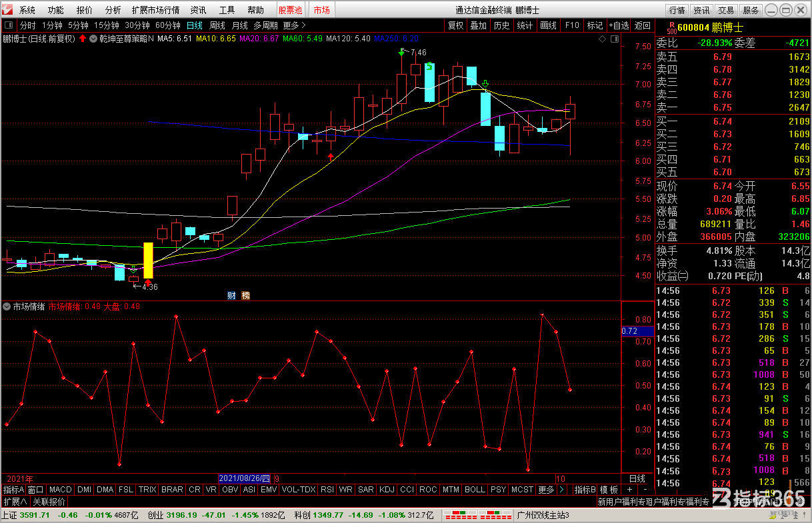Viewport: 812px width, 523px height.
Task: Click the red-green market breadth indicator in status bar
Action: pyautogui.click(x=477, y=515)
